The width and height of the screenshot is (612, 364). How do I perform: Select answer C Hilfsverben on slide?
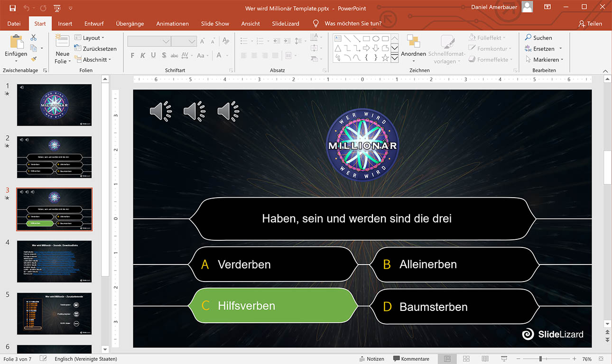(273, 306)
